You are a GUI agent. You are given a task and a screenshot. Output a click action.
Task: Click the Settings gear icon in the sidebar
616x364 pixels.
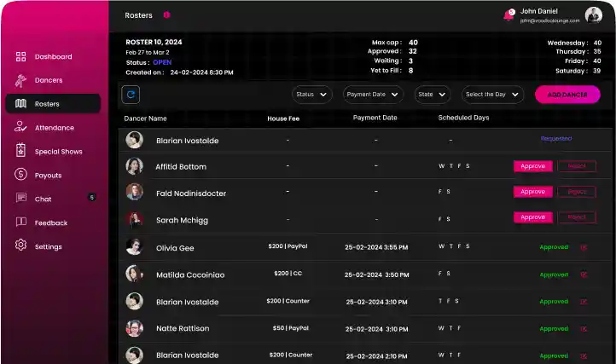pyautogui.click(x=20, y=246)
